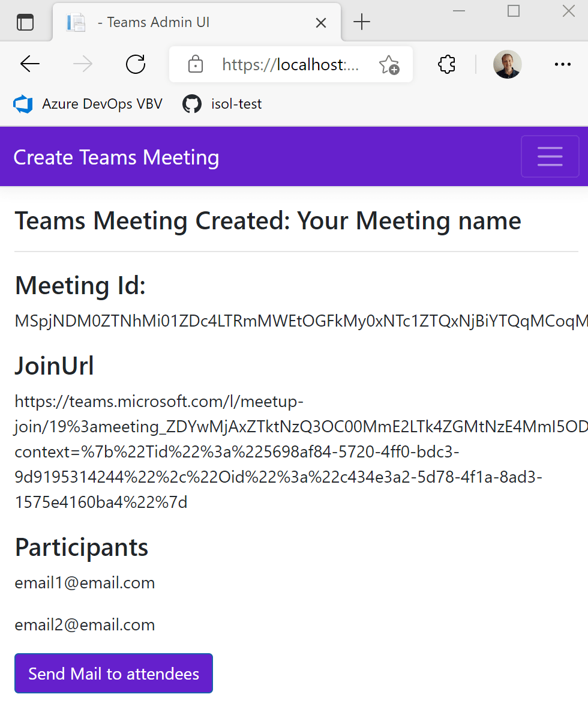Open browser Settings and more menu
Screen dimensions: 588x715
(x=562, y=64)
